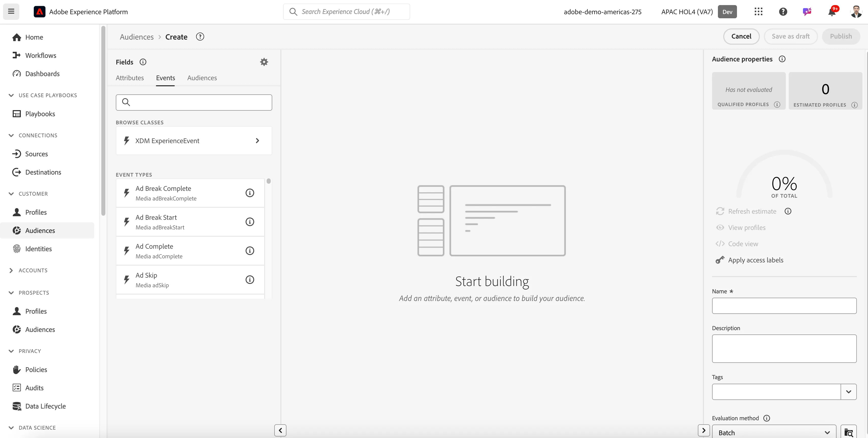
Task: Click the Refresh estimate info icon
Action: tap(788, 211)
